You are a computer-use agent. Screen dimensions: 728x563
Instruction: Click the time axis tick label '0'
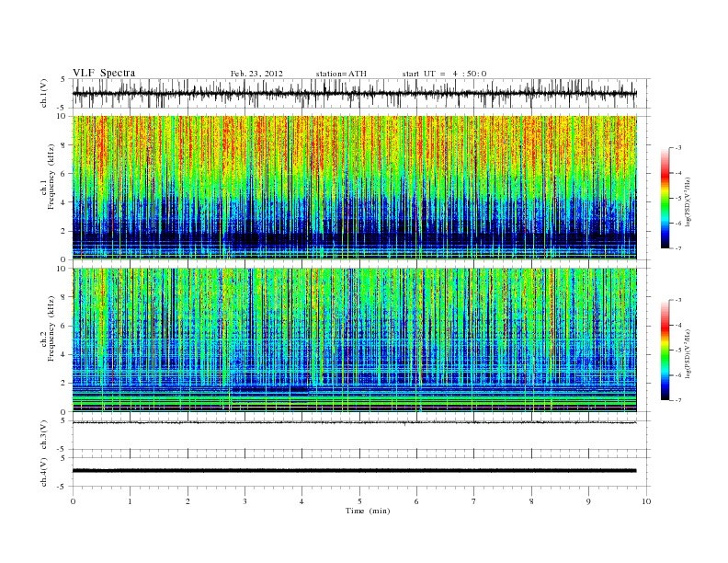(73, 501)
